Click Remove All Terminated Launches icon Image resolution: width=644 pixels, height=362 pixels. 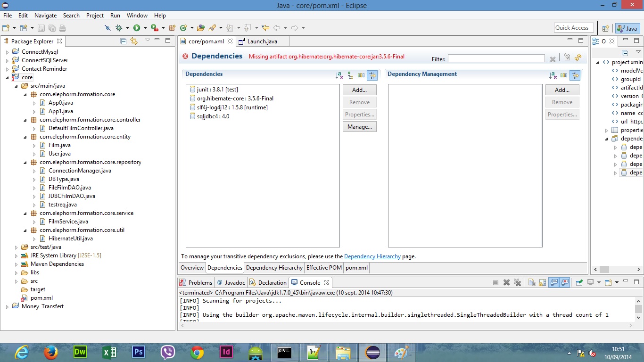pyautogui.click(x=517, y=282)
